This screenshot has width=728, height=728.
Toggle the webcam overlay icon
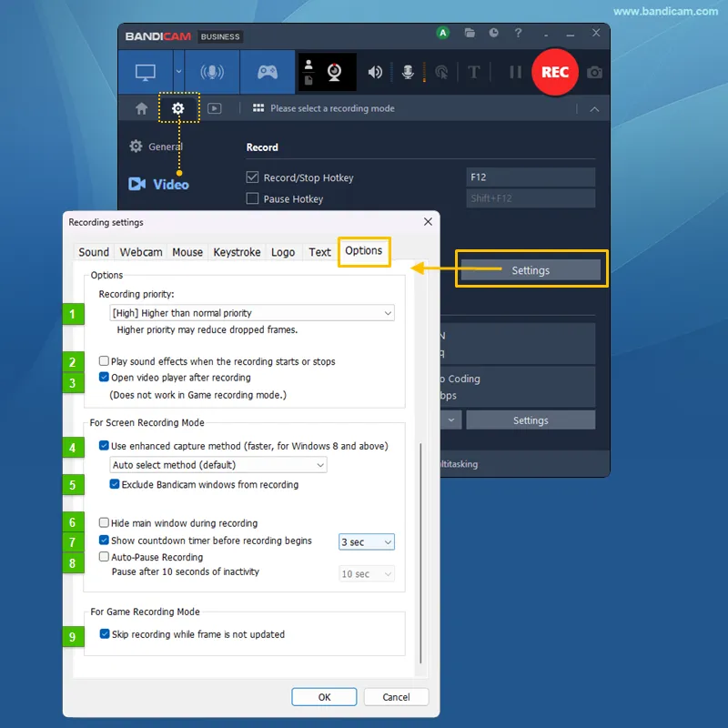coord(334,72)
